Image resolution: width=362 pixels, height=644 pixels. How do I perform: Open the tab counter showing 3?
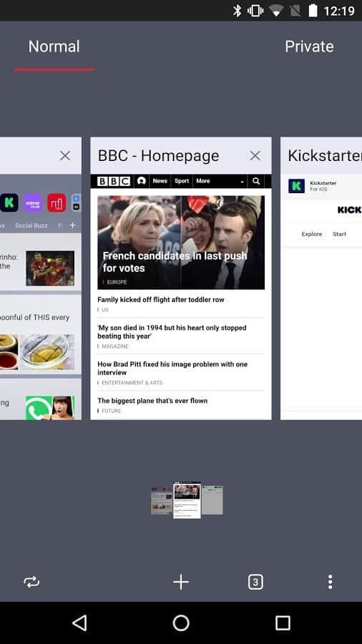(255, 582)
